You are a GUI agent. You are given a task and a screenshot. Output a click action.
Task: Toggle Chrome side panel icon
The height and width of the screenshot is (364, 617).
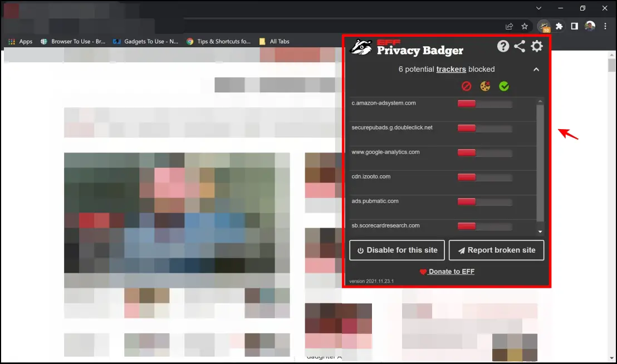[575, 26]
